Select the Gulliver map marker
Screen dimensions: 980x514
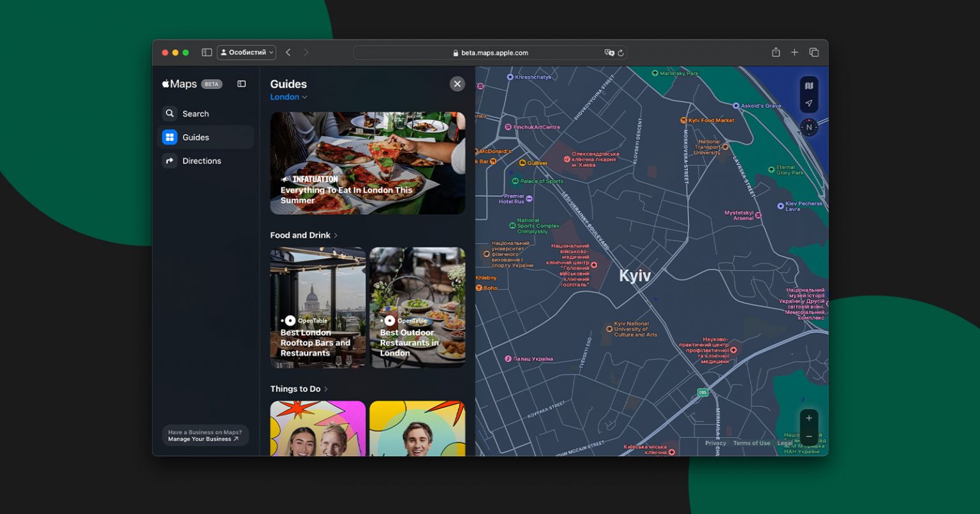tap(522, 163)
